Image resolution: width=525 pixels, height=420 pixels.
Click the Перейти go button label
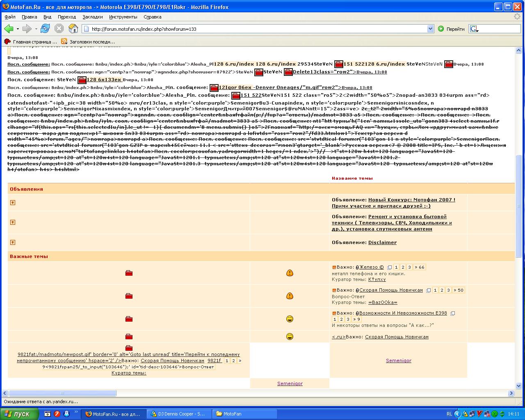click(x=456, y=29)
